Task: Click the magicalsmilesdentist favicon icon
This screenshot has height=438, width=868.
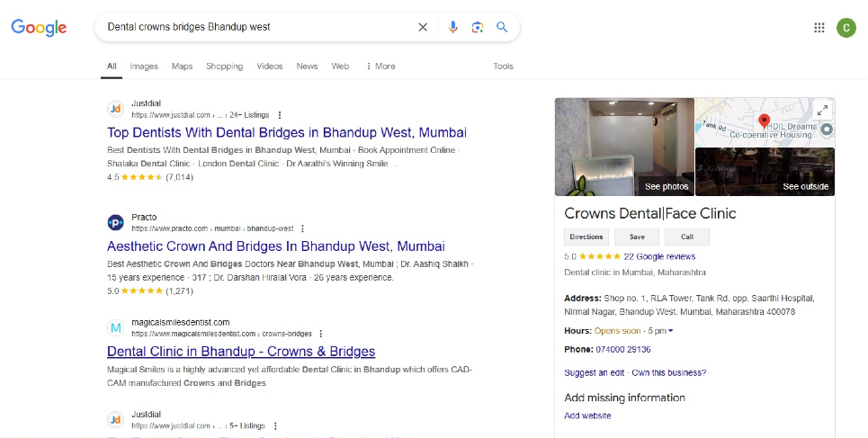Action: pos(115,327)
